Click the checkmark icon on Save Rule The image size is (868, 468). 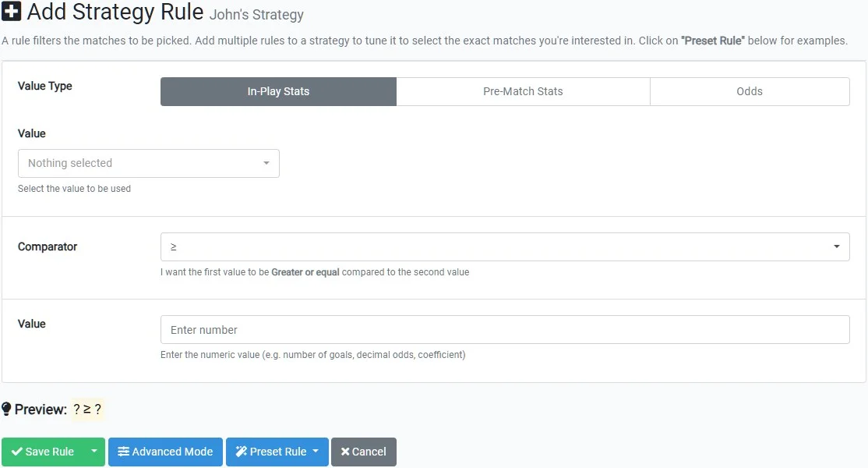pos(16,452)
